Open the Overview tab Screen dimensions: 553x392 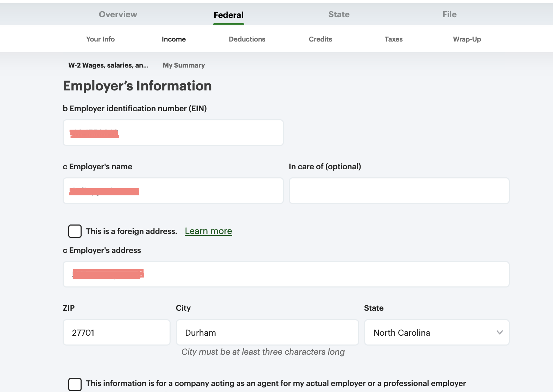point(118,14)
